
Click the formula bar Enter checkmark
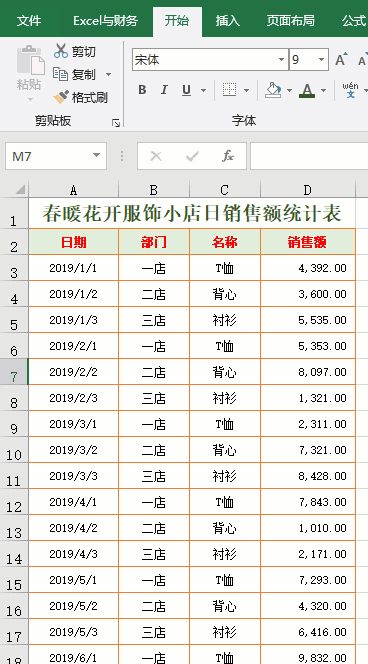pos(192,156)
